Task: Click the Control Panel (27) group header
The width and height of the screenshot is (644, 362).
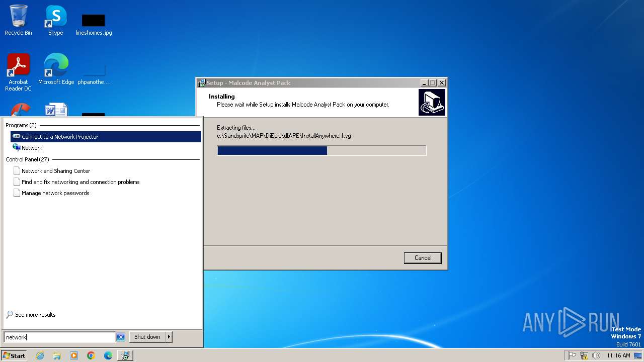Action: (27, 159)
